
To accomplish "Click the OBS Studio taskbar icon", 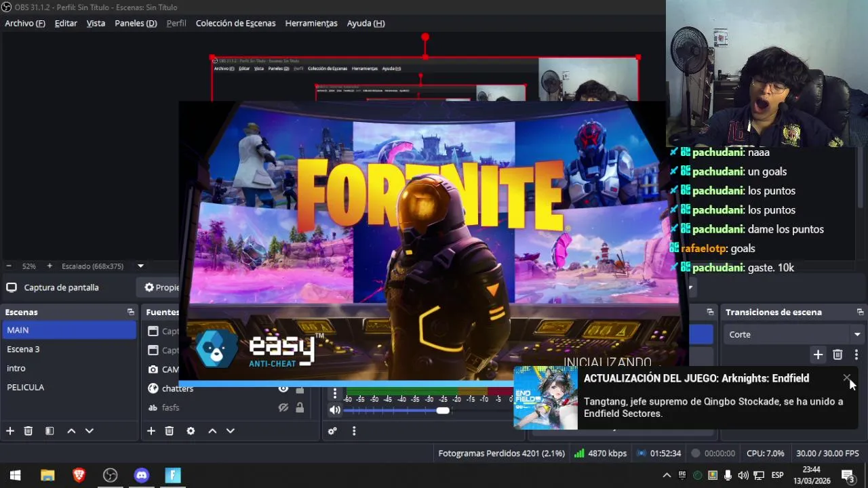I will point(110,475).
